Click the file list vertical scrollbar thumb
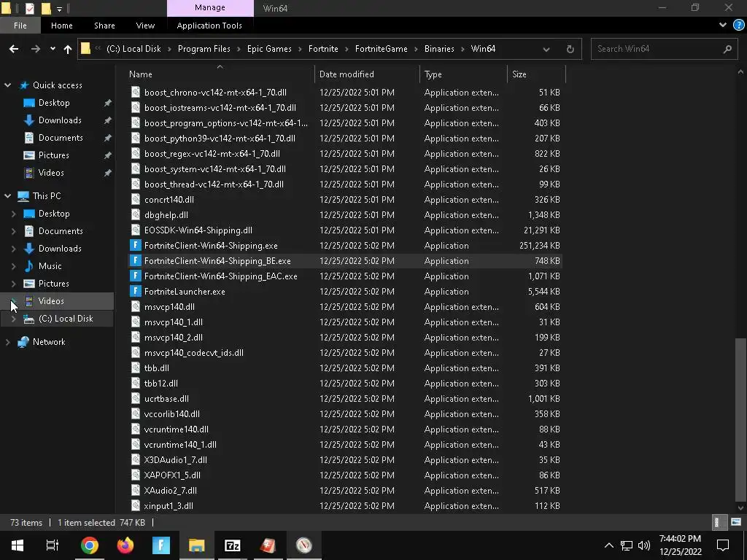 [740, 419]
